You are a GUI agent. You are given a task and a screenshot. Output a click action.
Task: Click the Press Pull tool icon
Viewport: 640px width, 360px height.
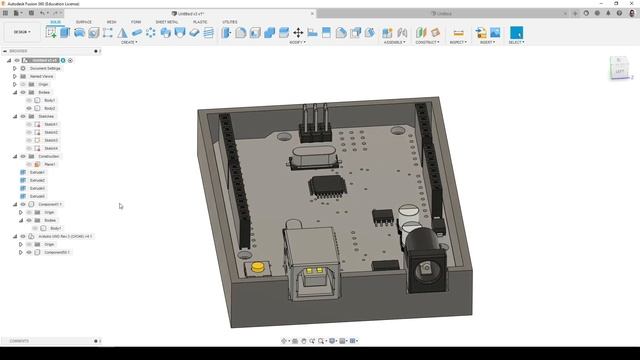226,33
